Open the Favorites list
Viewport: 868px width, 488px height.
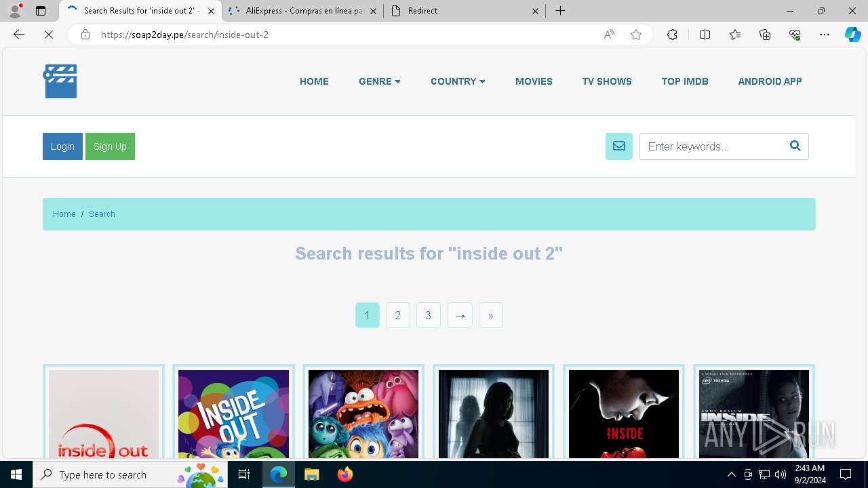coord(735,35)
